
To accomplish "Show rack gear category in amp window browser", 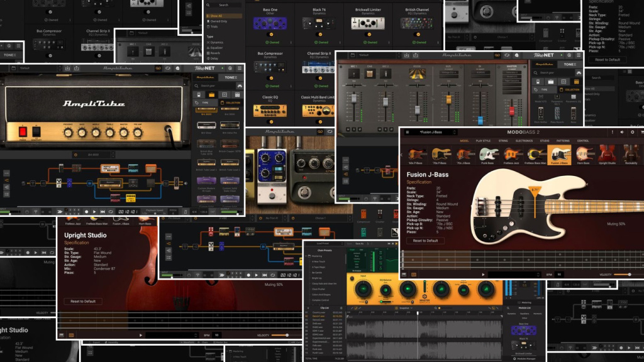I will [x=237, y=95].
